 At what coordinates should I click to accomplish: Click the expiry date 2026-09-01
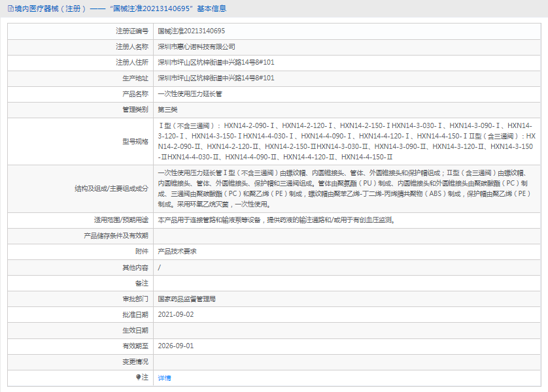click(x=175, y=346)
